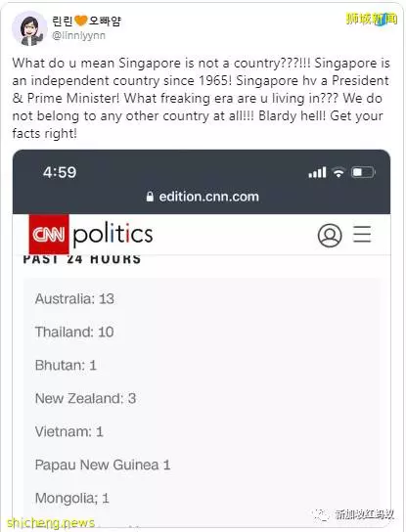Click the edition.cnn.com address bar

[x=203, y=197]
